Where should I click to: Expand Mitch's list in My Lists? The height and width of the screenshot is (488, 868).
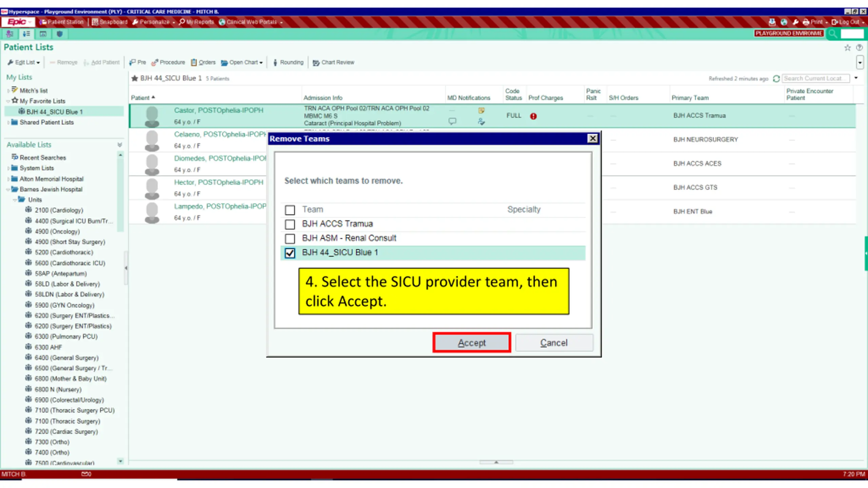8,91
